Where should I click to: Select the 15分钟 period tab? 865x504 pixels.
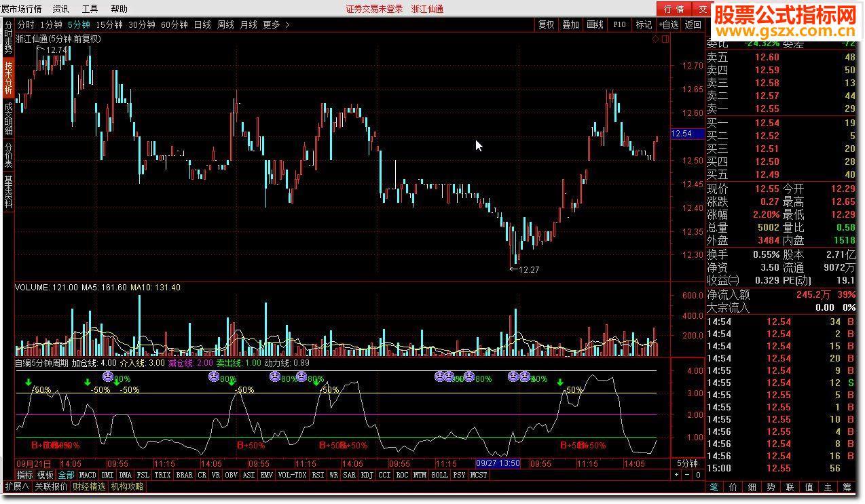click(x=109, y=24)
